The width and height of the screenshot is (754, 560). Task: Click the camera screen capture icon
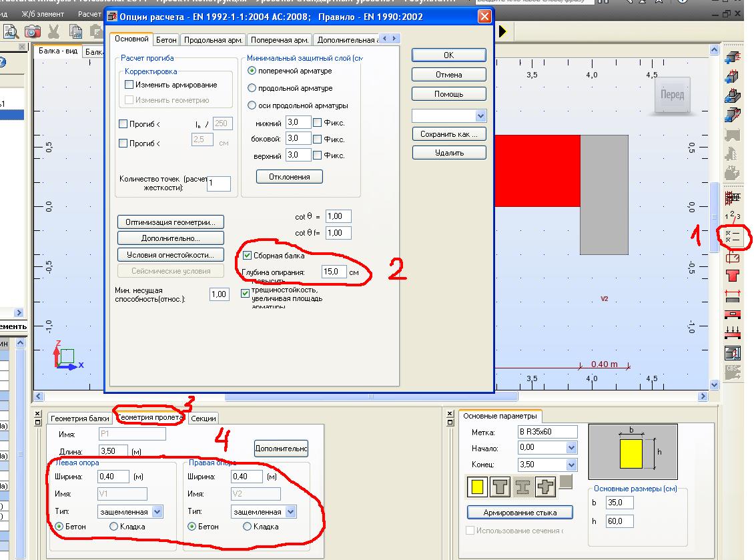click(x=32, y=32)
